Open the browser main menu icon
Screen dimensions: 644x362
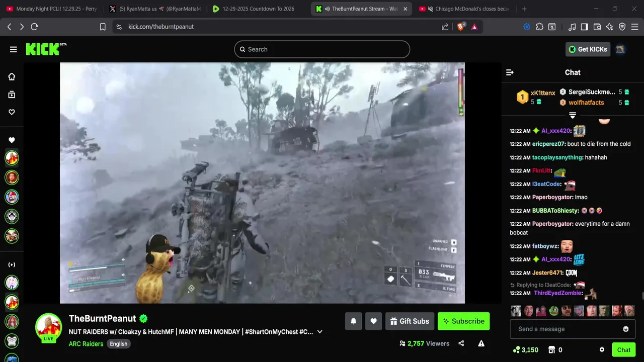[x=634, y=27]
